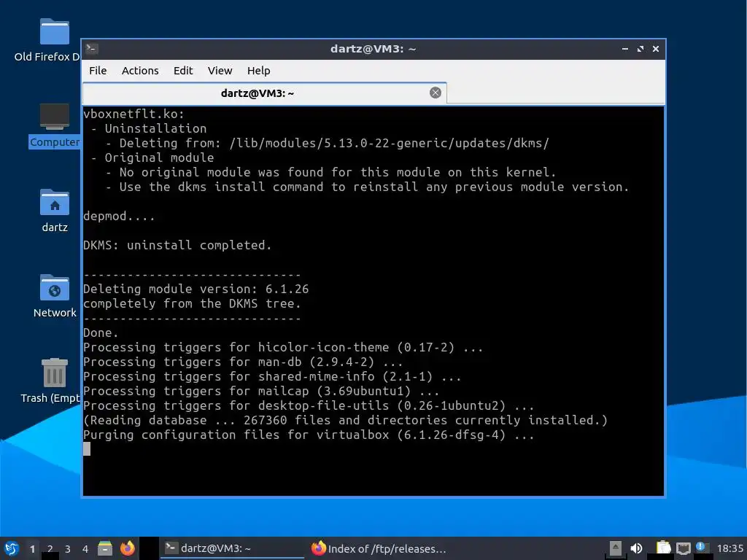Open the File menu in terminal
747x560 pixels.
pyautogui.click(x=98, y=71)
